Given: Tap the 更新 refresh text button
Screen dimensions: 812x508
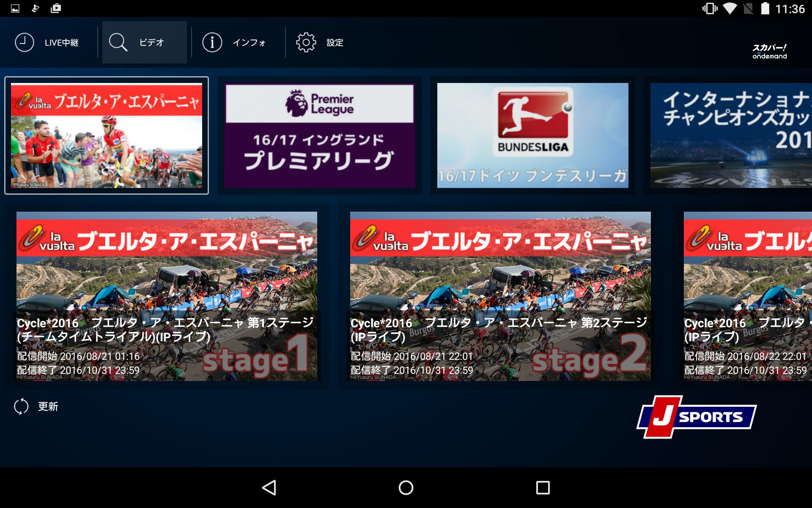Looking at the screenshot, I should (48, 406).
